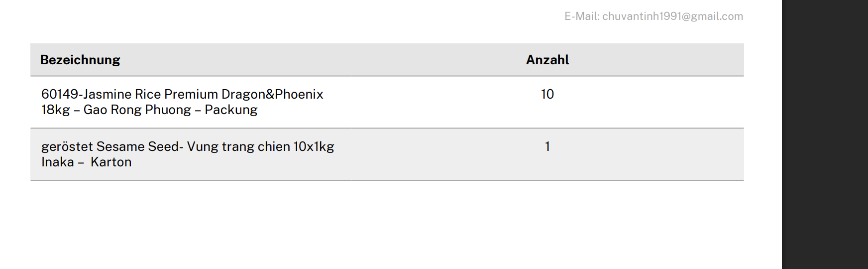Click the dark gray area beside the page
Image resolution: width=868 pixels, height=269 pixels.
[825, 134]
